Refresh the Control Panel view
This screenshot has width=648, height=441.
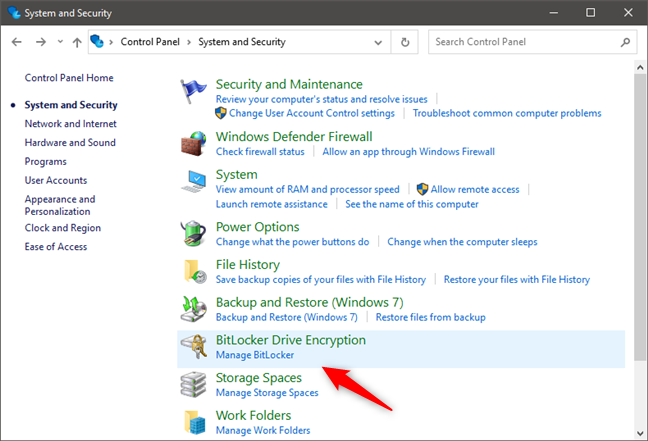405,42
